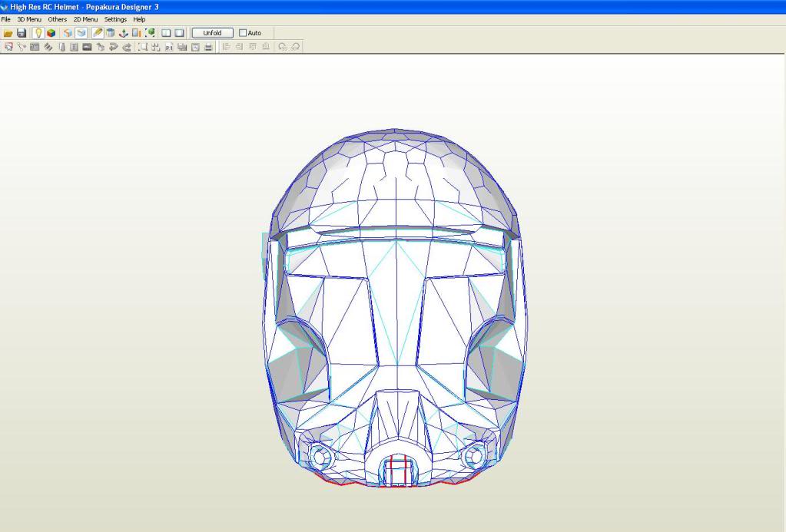
Task: Click the Open file folder icon
Action: [8, 33]
